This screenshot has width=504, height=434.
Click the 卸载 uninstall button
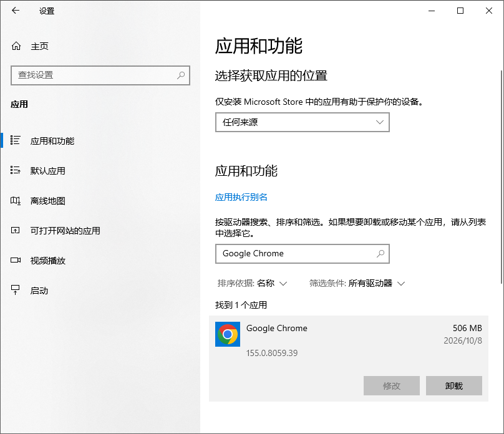tap(454, 386)
